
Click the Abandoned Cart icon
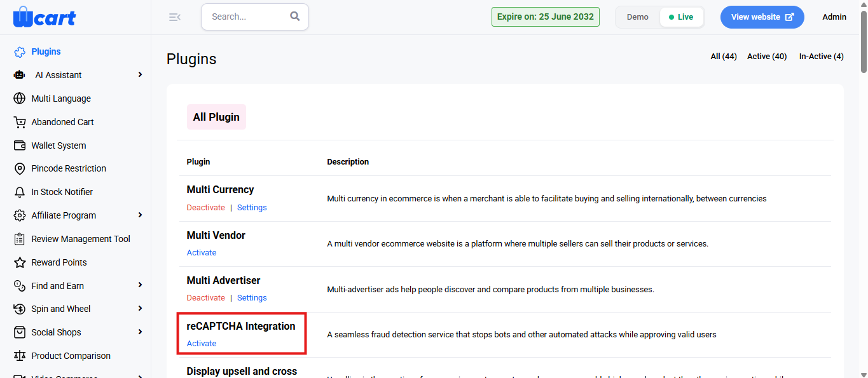(20, 122)
